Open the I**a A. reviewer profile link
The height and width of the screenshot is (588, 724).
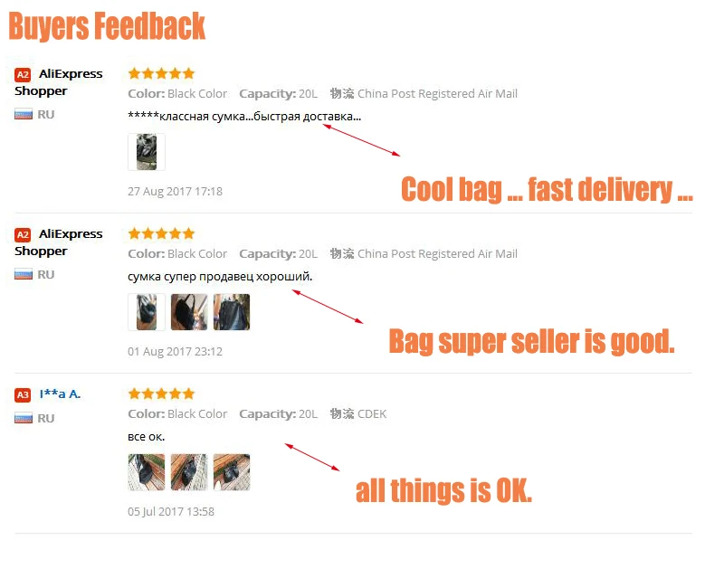click(60, 394)
